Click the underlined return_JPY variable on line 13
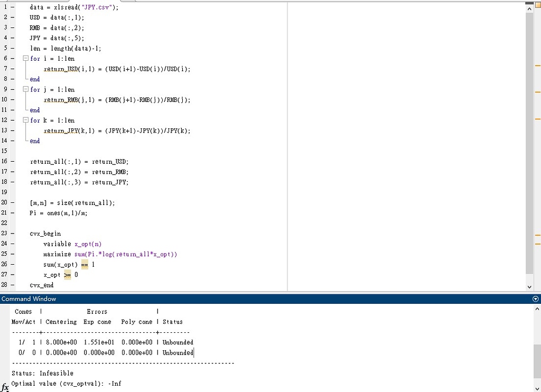Viewport: 541px width, 392px height. pos(60,131)
